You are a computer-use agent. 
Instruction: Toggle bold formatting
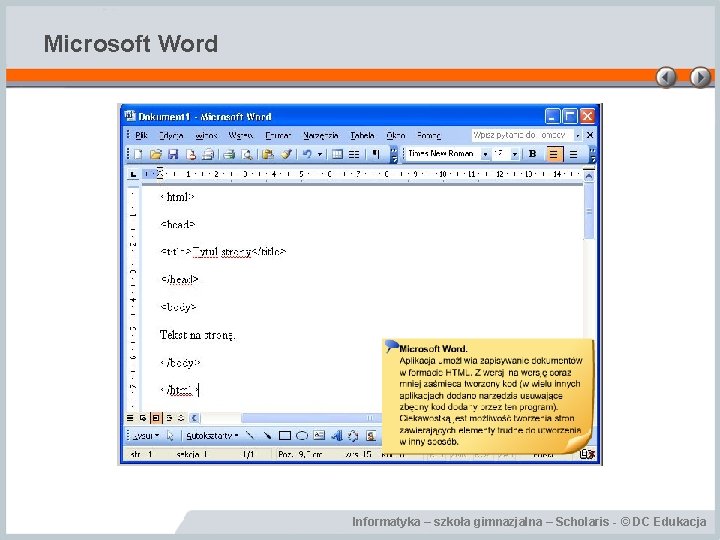(x=533, y=154)
